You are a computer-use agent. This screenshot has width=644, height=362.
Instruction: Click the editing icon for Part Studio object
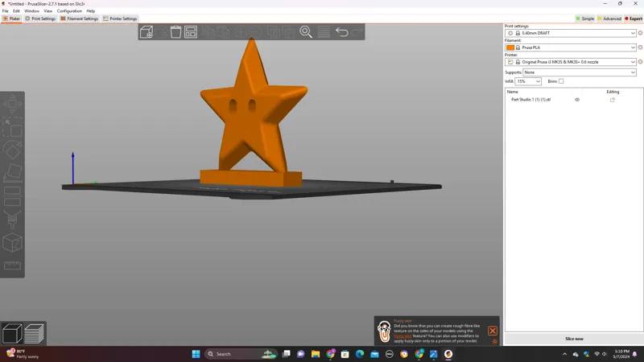[x=613, y=100]
